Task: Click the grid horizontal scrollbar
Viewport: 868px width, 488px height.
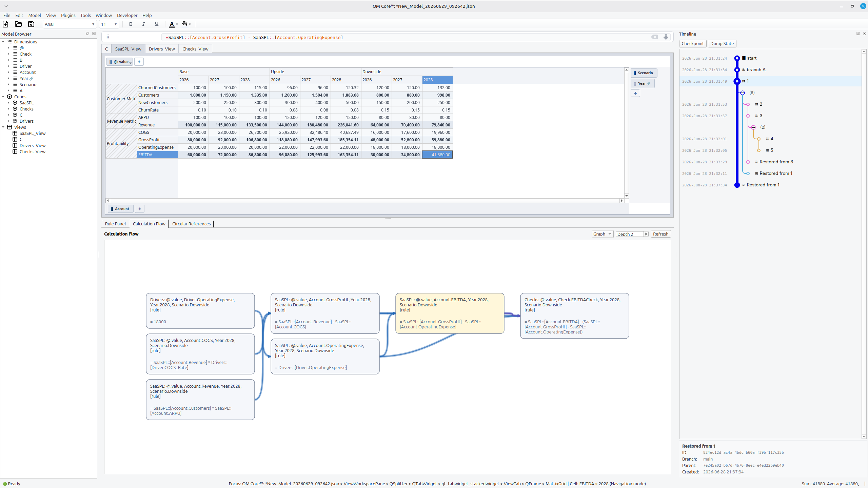Action: pos(365,201)
